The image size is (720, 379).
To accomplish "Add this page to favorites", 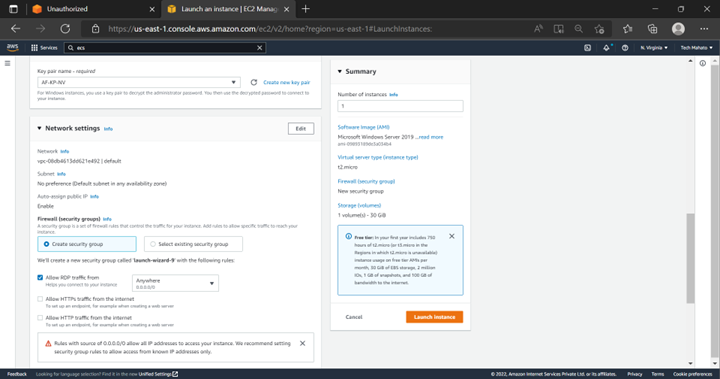I will pos(599,29).
